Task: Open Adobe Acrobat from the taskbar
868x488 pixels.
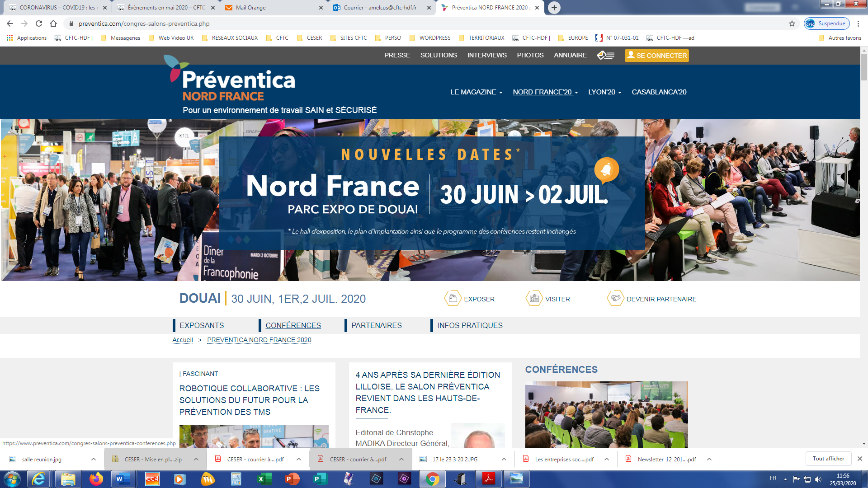Action: pyautogui.click(x=489, y=479)
